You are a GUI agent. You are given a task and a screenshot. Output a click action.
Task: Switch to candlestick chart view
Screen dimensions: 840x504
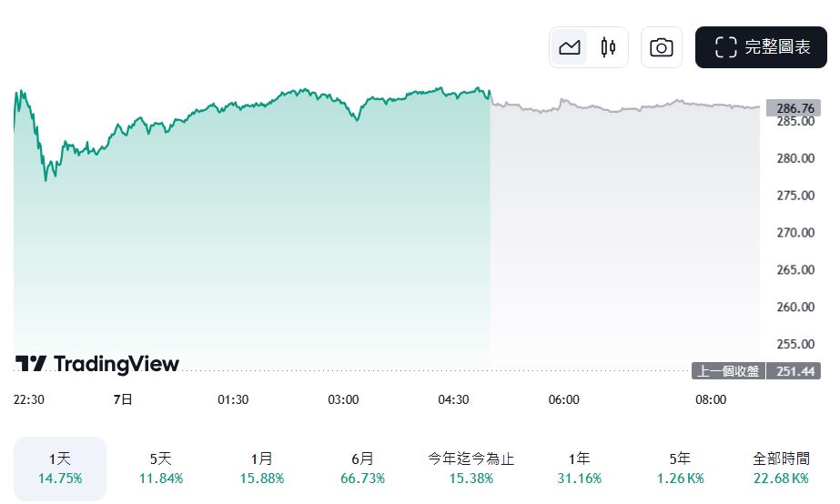tap(608, 47)
